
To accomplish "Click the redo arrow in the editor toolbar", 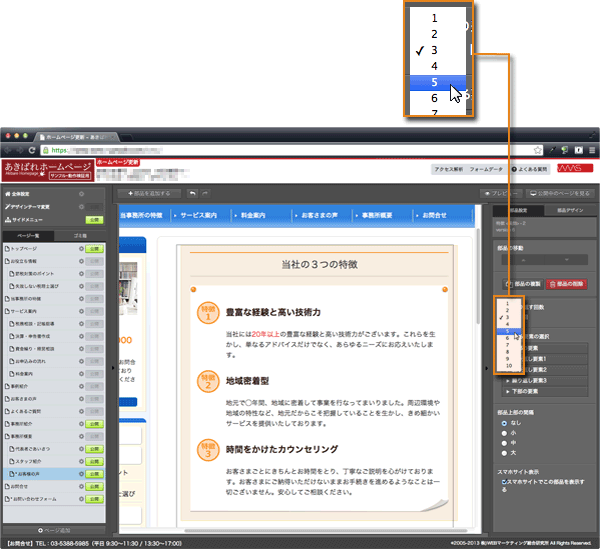I will pyautogui.click(x=205, y=194).
